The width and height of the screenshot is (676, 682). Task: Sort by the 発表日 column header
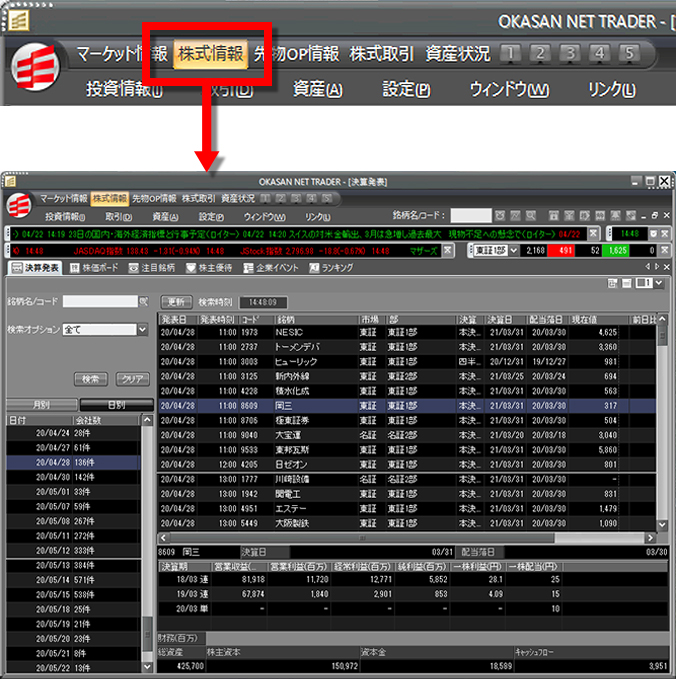(x=177, y=320)
